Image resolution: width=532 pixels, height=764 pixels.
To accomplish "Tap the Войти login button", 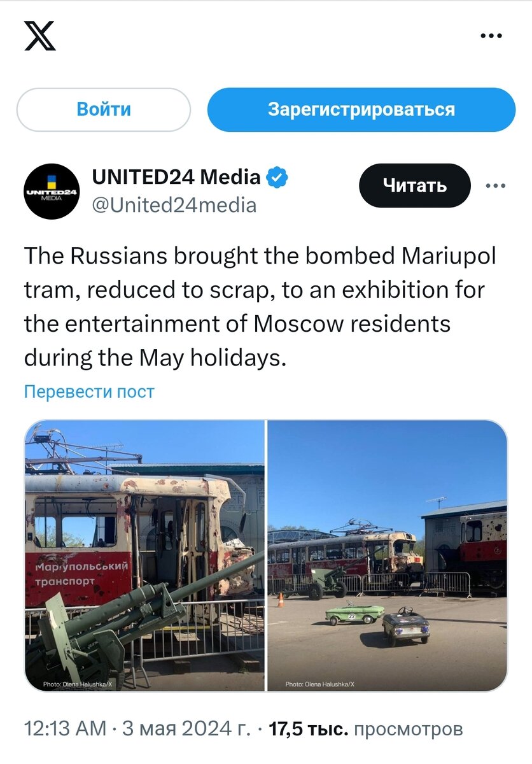I will click(104, 110).
